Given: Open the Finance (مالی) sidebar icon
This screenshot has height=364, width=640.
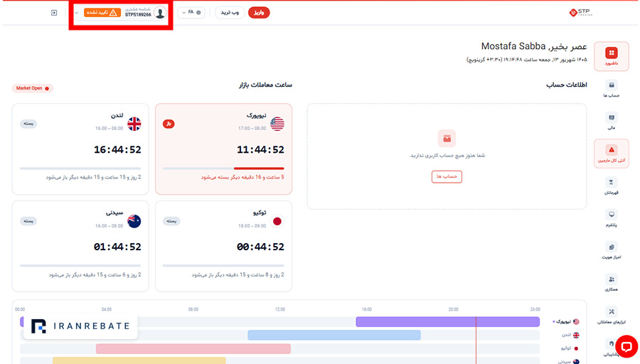Looking at the screenshot, I should click(x=611, y=121).
